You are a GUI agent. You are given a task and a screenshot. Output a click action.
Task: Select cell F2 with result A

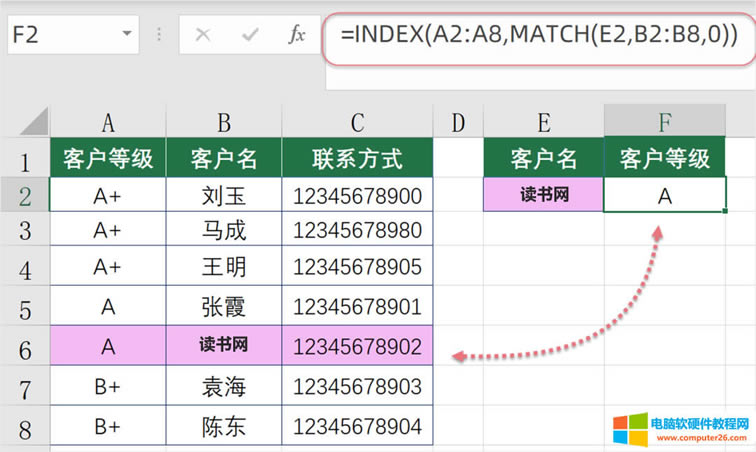pos(665,196)
